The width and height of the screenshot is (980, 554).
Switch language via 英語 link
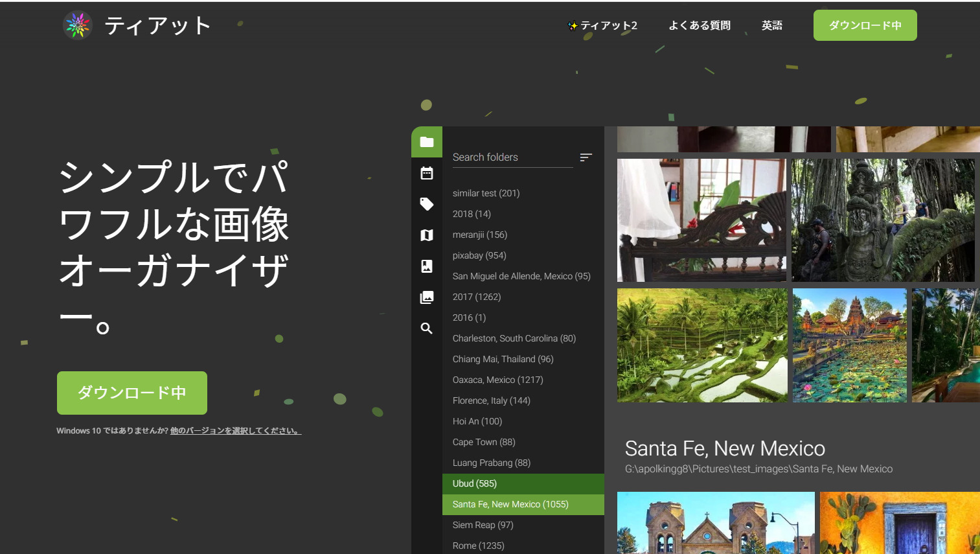click(771, 26)
